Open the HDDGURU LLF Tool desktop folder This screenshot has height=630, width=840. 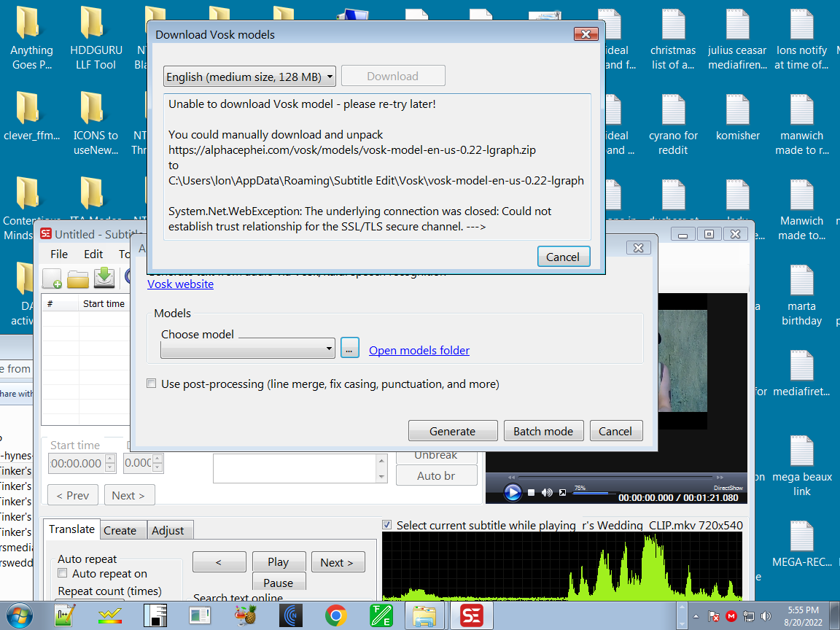[x=96, y=39]
